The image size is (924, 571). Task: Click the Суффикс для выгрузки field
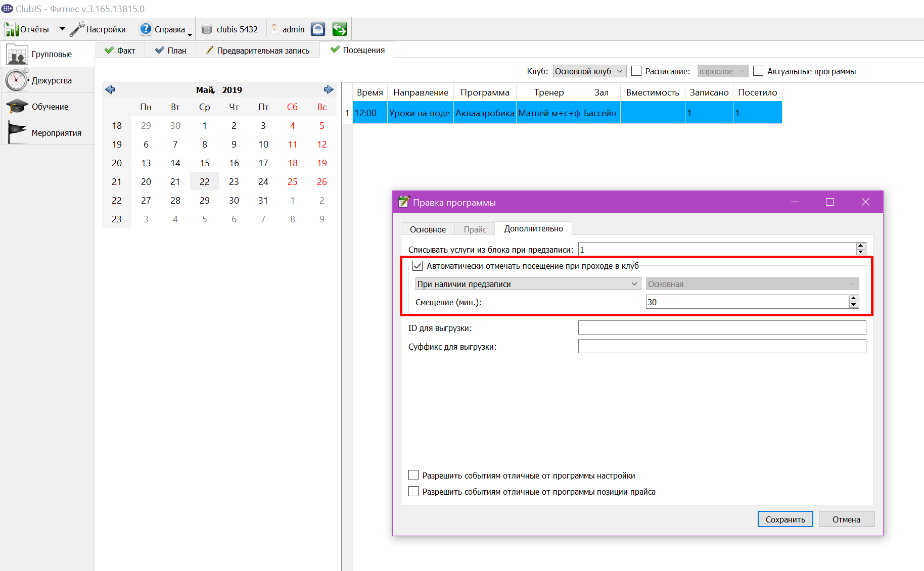click(x=722, y=346)
